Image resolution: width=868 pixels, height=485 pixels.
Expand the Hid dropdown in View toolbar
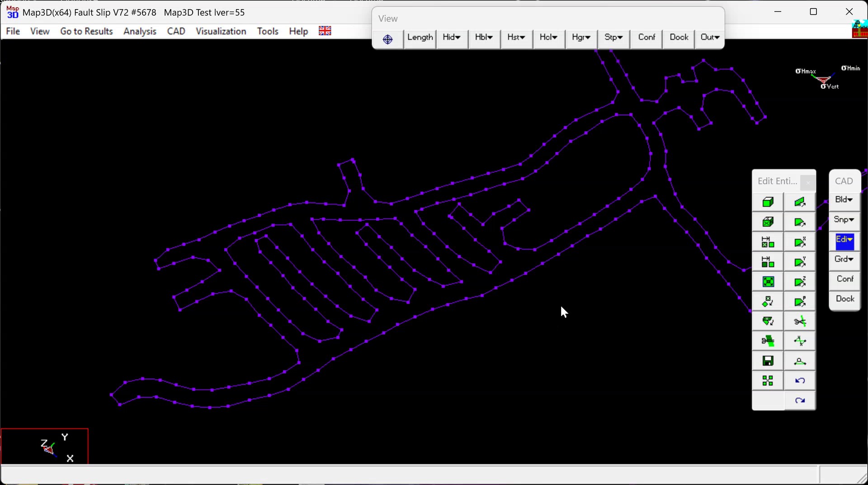pos(451,38)
